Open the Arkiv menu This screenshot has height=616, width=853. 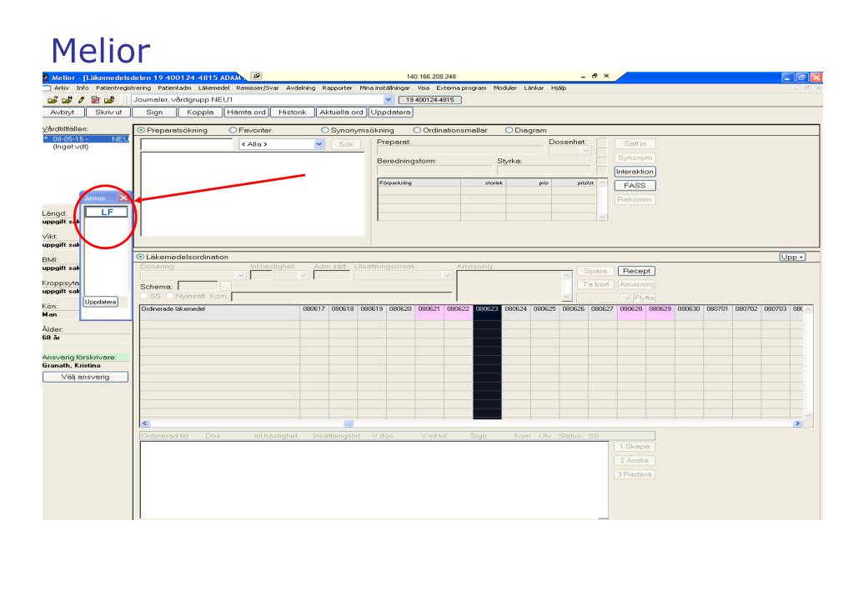[x=62, y=88]
